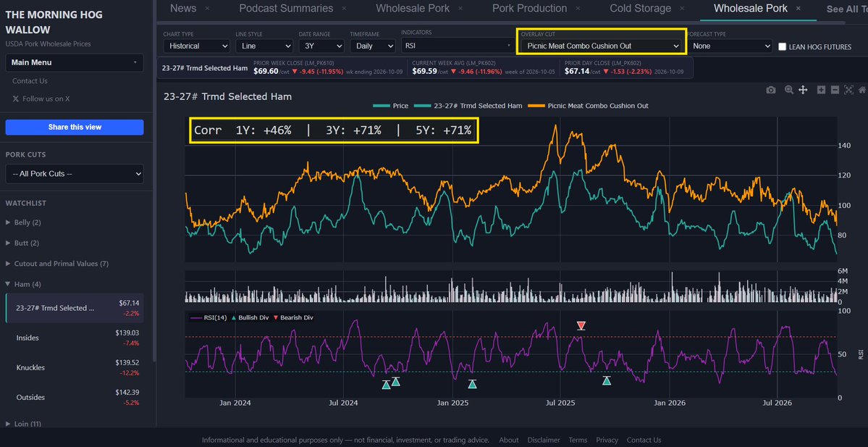Open the Main Menu dropdown
The image size is (868, 447).
click(74, 62)
